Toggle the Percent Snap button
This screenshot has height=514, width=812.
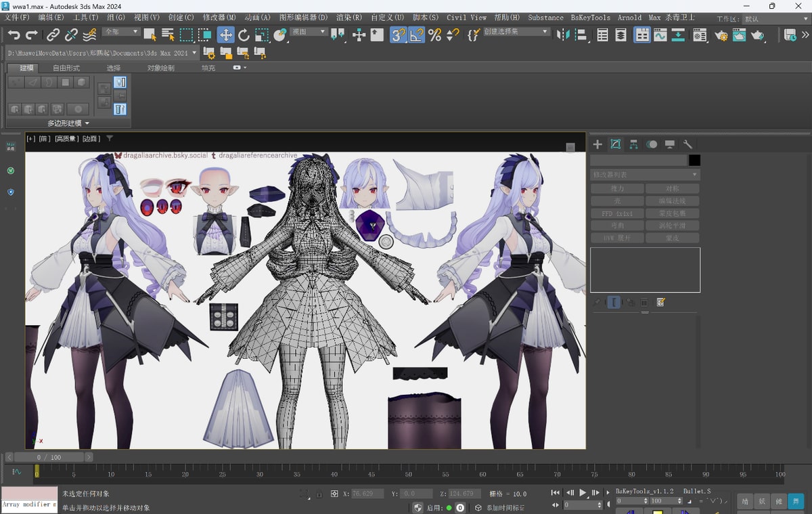(x=434, y=35)
